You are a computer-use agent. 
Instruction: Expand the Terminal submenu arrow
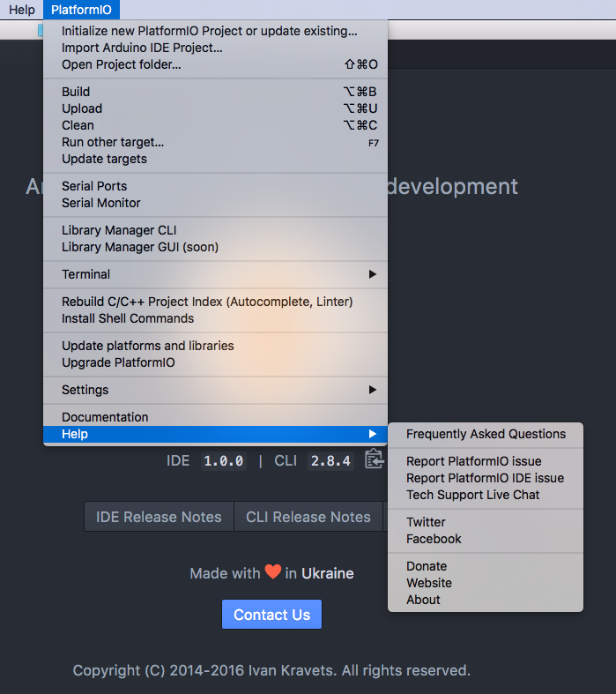(x=373, y=274)
